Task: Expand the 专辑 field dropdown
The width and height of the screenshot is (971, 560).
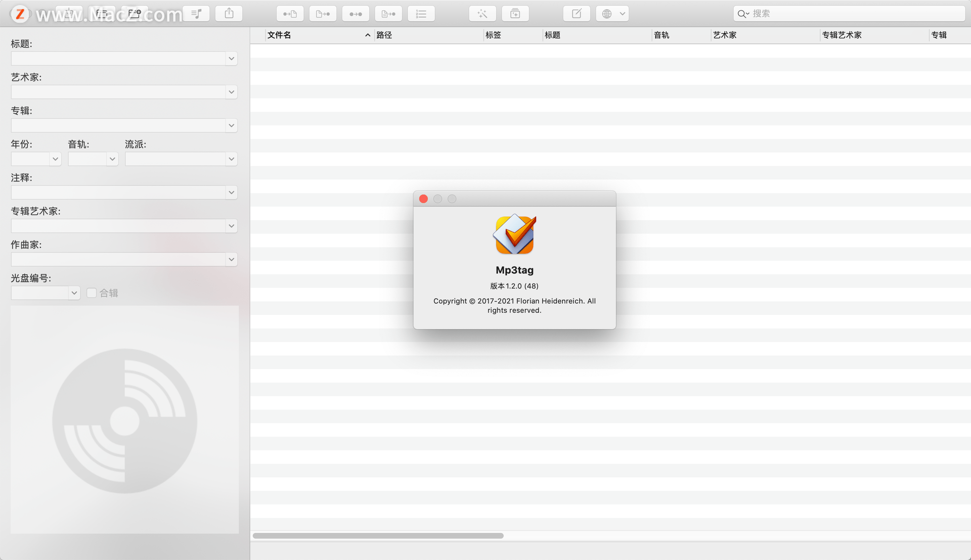Action: (231, 125)
